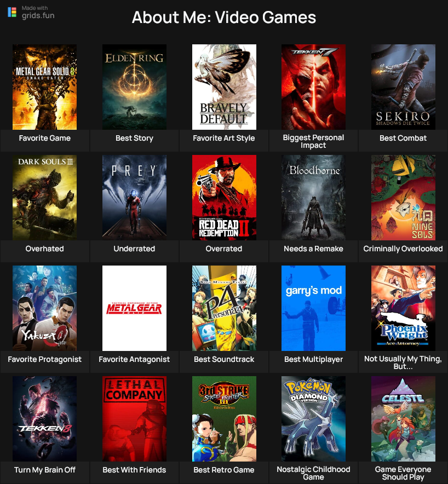Viewport: 448px width, 484px height.
Task: Click the 'Underrated' label
Action: point(134,249)
